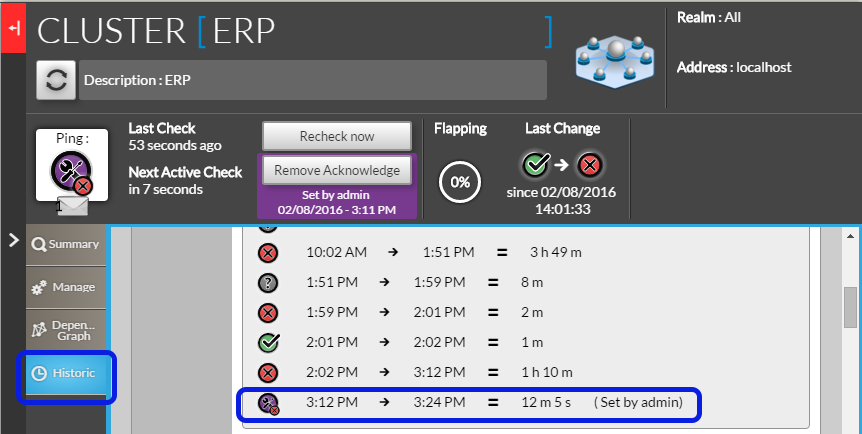Click the envelope notification icon under Ping
This screenshot has height=434, width=862.
pyautogui.click(x=72, y=207)
